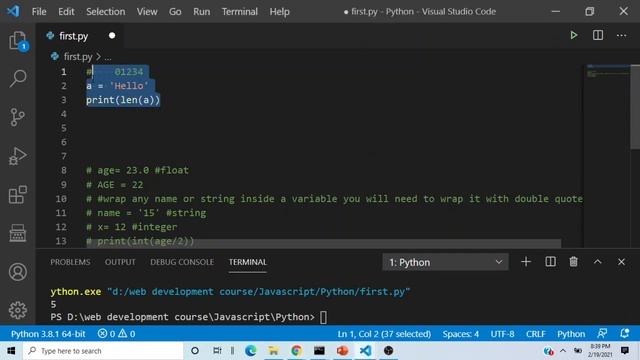Change end of line sequence CRLF
The width and height of the screenshot is (640, 360).
coord(536,334)
